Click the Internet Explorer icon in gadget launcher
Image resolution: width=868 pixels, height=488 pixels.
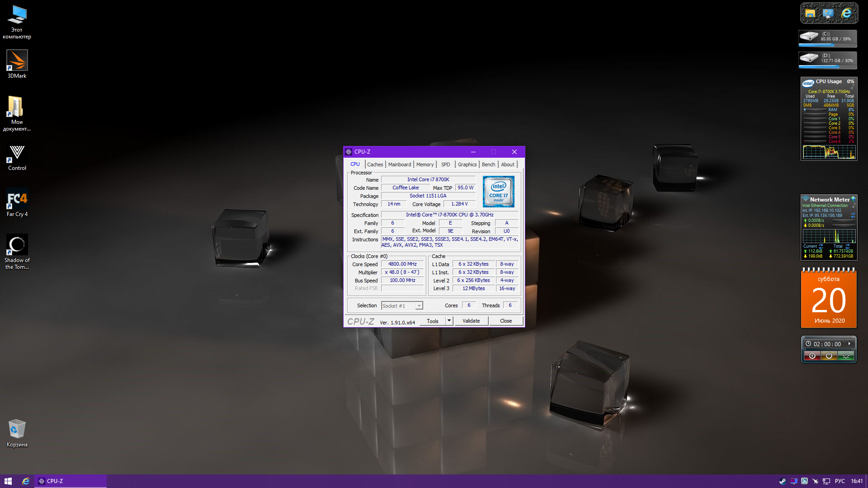(x=846, y=13)
